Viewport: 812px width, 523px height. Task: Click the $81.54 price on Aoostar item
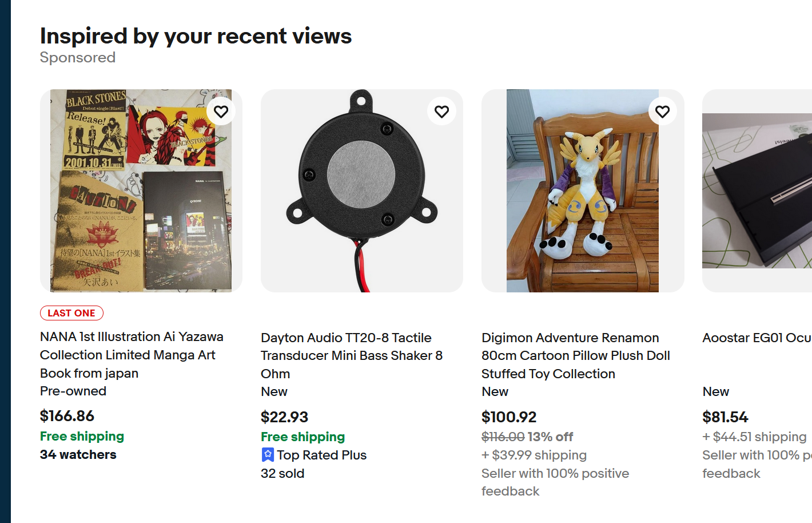725,417
